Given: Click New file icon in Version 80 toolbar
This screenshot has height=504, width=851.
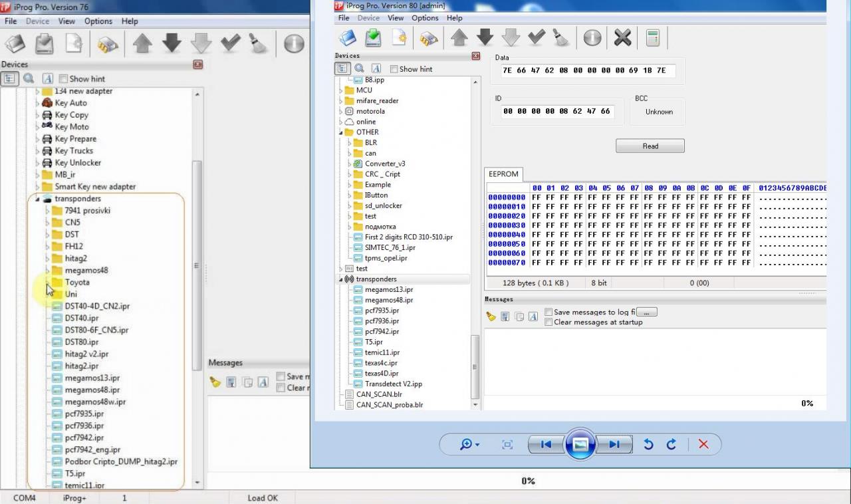Looking at the screenshot, I should pyautogui.click(x=399, y=38).
